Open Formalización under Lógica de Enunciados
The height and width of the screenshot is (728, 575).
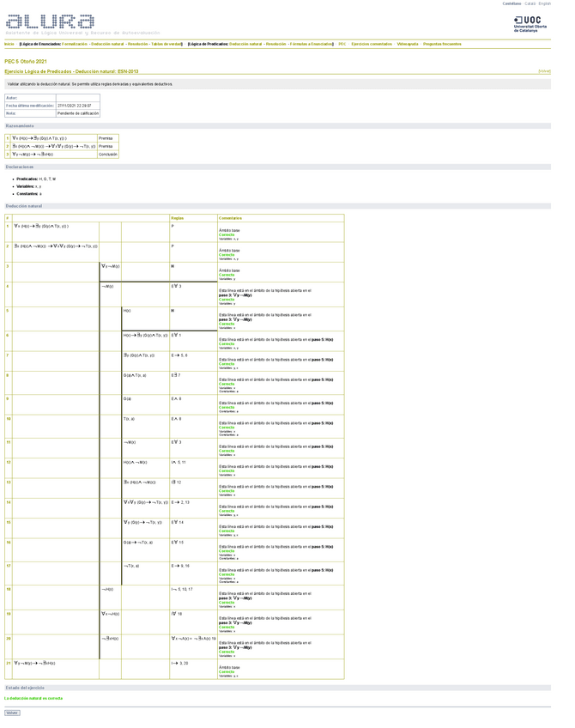click(x=75, y=44)
